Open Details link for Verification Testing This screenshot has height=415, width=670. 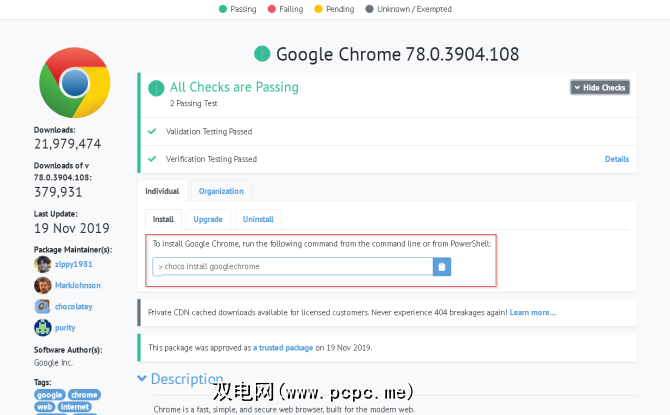coord(617,159)
